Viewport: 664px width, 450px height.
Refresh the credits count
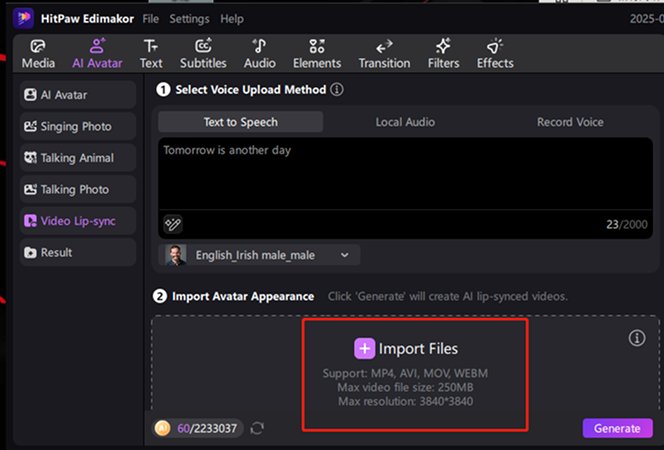257,428
